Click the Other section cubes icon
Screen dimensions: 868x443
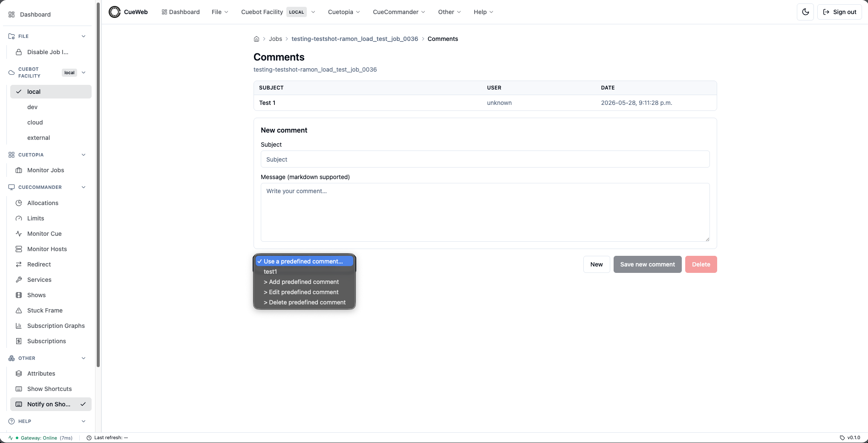[x=12, y=358]
